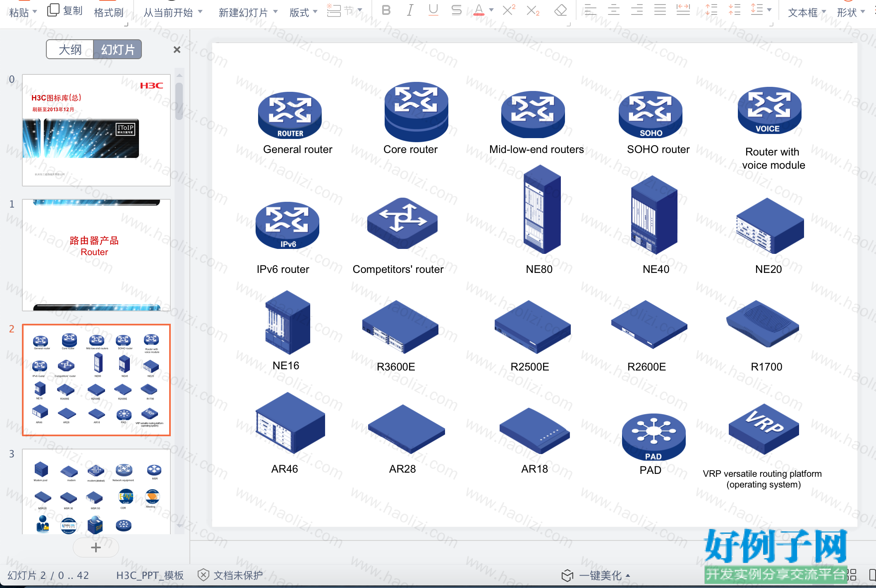The image size is (876, 588).
Task: Expand the line spacing dropdown arrow
Action: (x=769, y=10)
